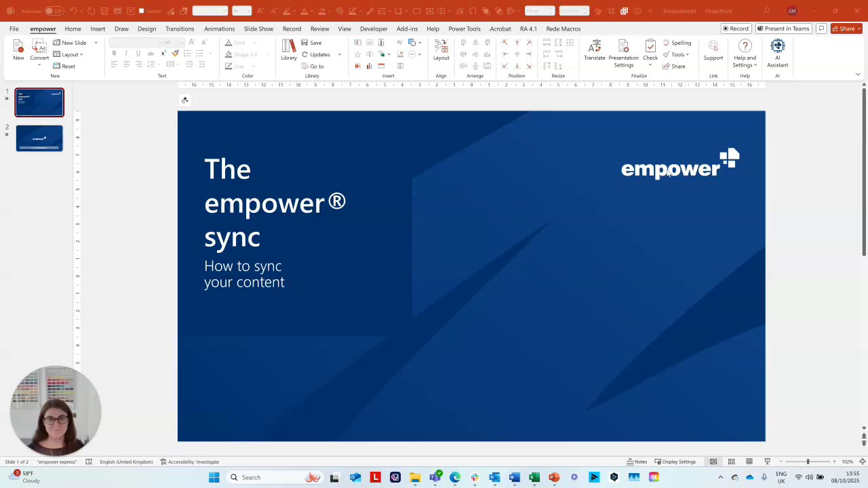Viewport: 868px width, 488px height.
Task: Click the Windows taskbar Search box
Action: click(x=273, y=477)
